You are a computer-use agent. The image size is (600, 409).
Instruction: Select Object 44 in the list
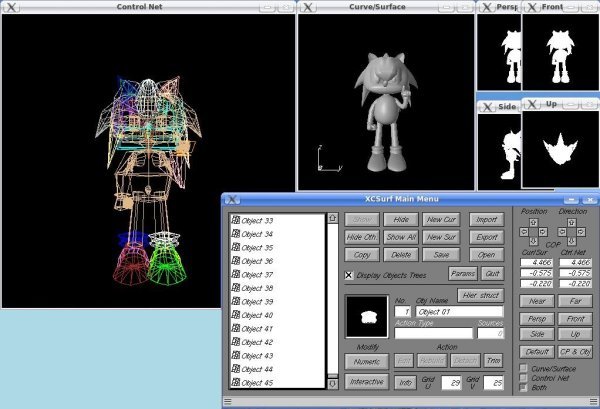click(x=258, y=369)
